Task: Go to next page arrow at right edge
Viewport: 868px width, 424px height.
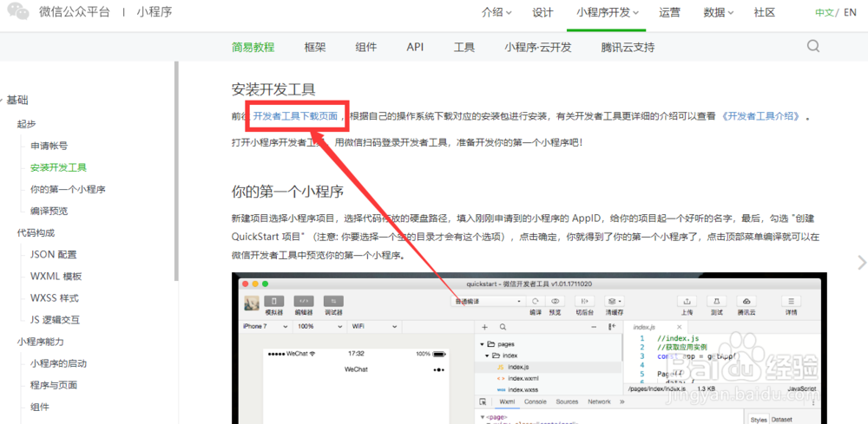Action: point(861,262)
